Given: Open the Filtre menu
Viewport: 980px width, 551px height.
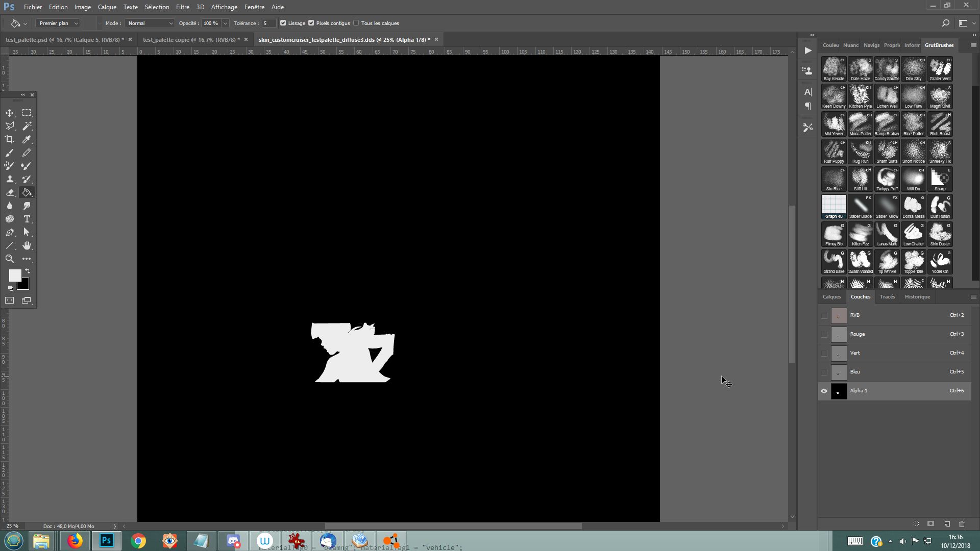Looking at the screenshot, I should coord(182,7).
